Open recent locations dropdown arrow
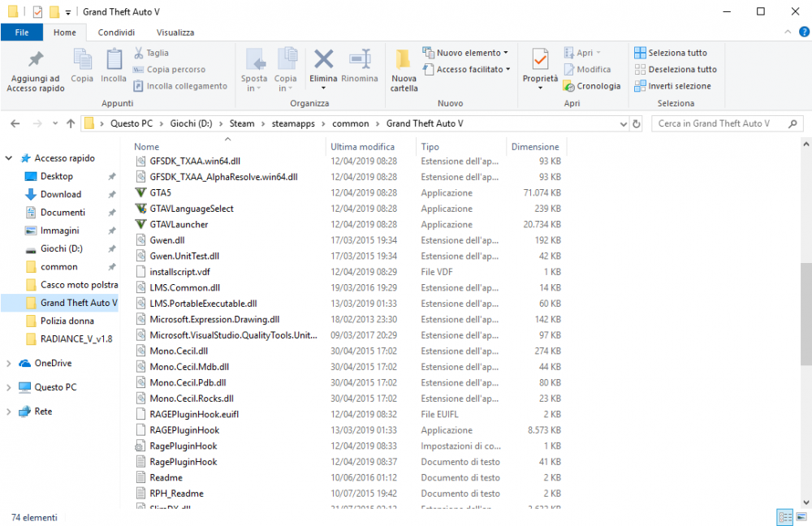The height and width of the screenshot is (526, 812). point(55,123)
